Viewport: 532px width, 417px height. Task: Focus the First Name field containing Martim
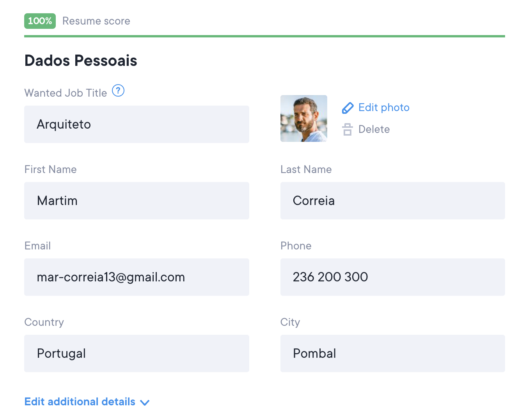point(137,201)
